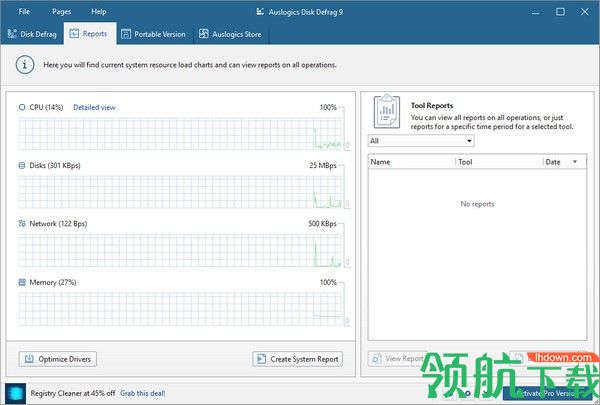Image resolution: width=600 pixels, height=405 pixels.
Task: Switch to the Disk Defrag tab
Action: (32, 34)
